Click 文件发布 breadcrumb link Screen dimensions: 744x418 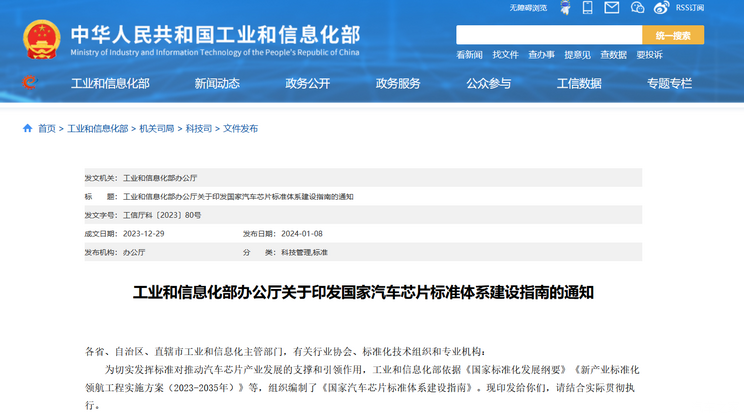[x=240, y=129]
